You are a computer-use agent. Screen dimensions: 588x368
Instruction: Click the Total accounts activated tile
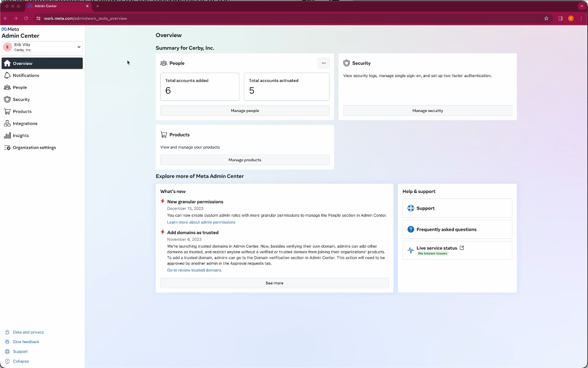point(287,86)
